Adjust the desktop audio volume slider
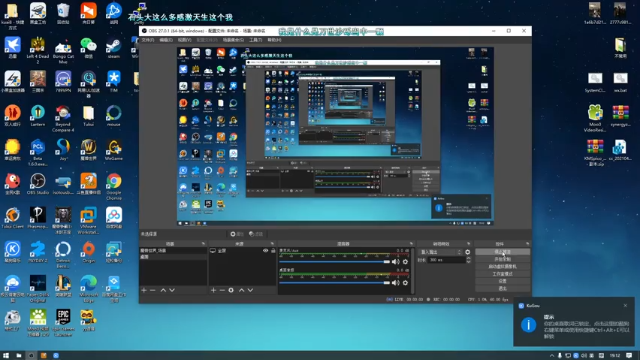 tap(335, 282)
